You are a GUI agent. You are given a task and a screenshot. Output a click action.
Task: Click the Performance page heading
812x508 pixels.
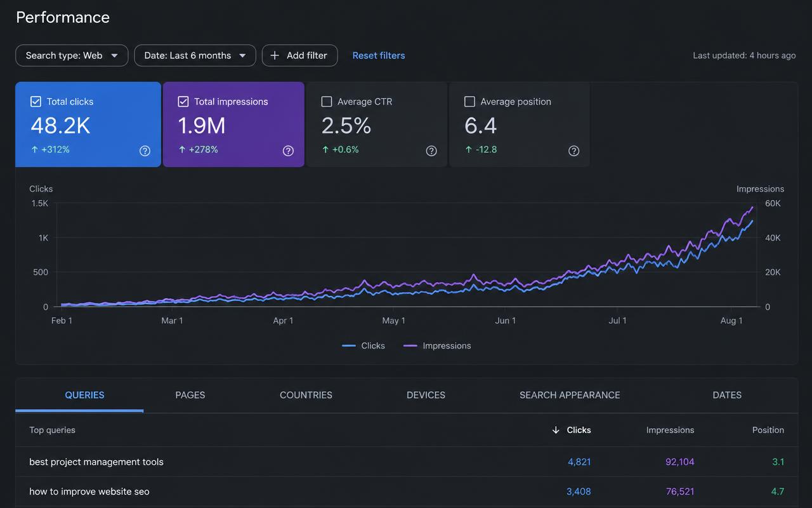pos(63,17)
